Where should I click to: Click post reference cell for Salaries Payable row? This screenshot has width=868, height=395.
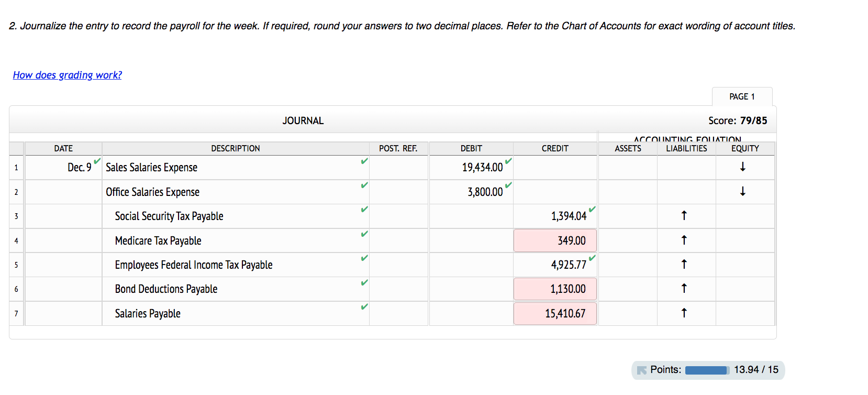pos(398,313)
